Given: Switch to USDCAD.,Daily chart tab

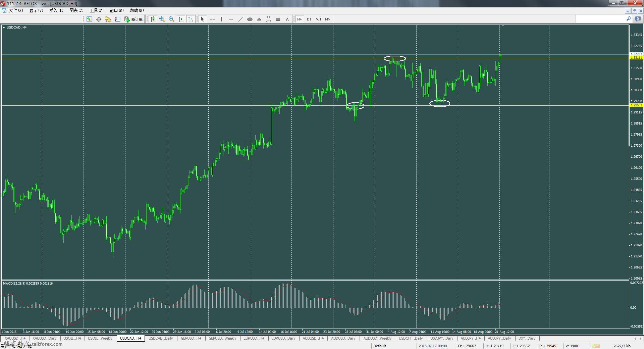Looking at the screenshot, I should (161, 338).
